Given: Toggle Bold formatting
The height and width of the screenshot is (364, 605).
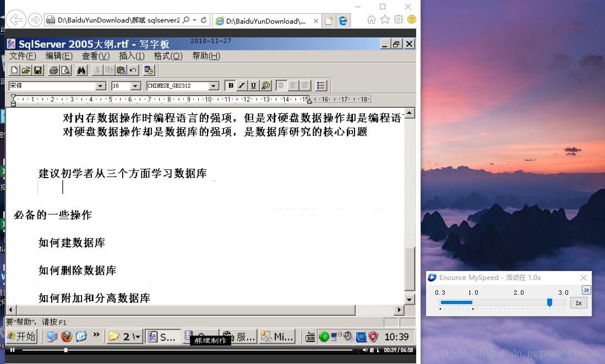Looking at the screenshot, I should 230,86.
